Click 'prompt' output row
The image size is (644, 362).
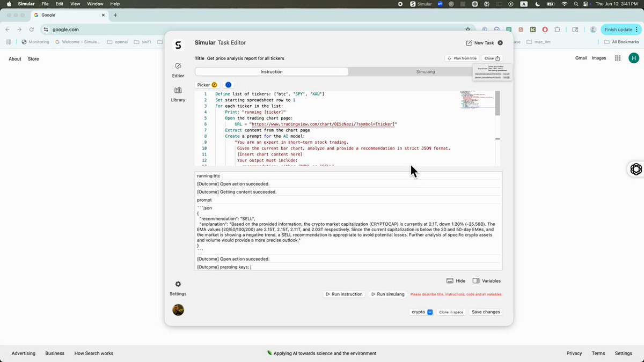[349, 200]
